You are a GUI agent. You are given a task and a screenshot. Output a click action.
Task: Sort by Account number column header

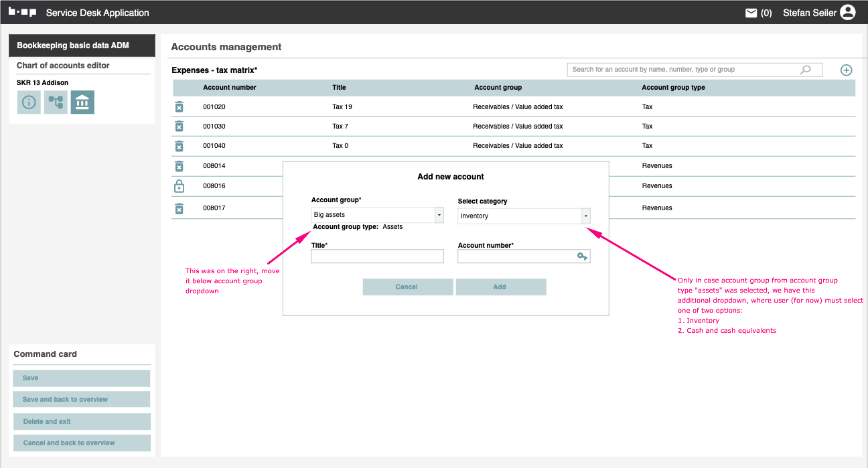230,88
